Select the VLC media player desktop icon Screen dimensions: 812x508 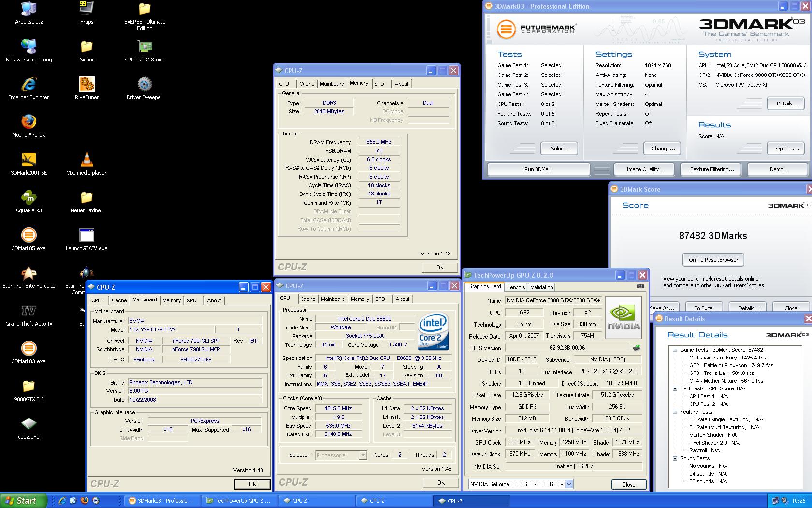coord(87,164)
